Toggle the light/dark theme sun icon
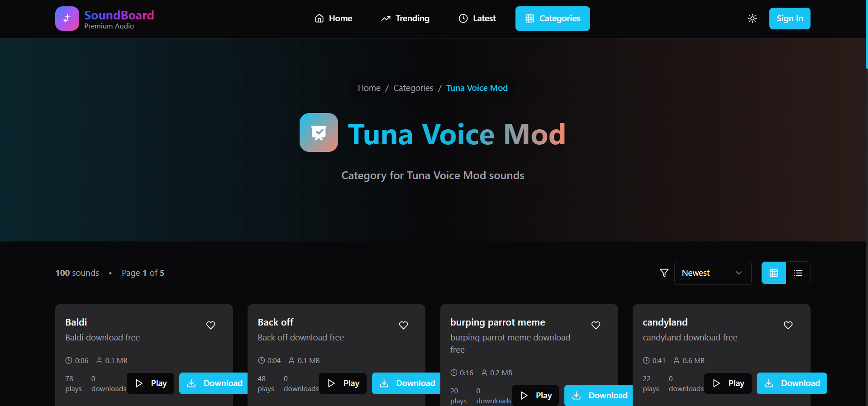 pos(752,19)
